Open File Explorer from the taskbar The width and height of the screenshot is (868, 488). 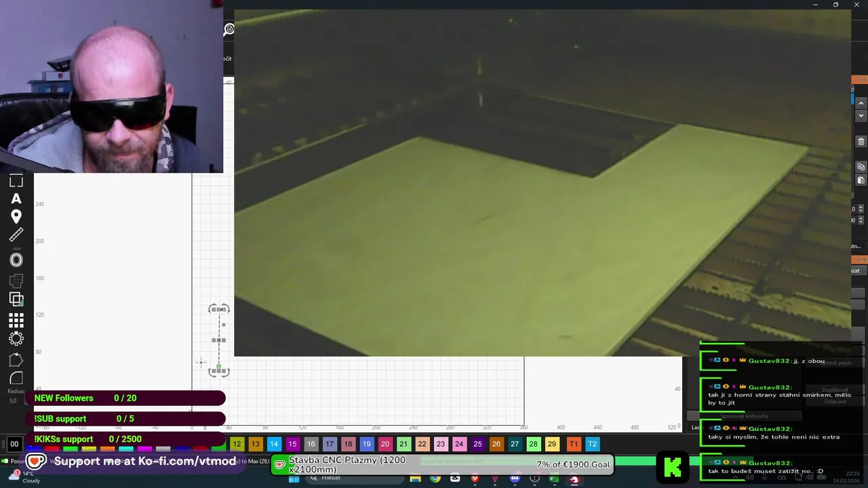coord(415,479)
